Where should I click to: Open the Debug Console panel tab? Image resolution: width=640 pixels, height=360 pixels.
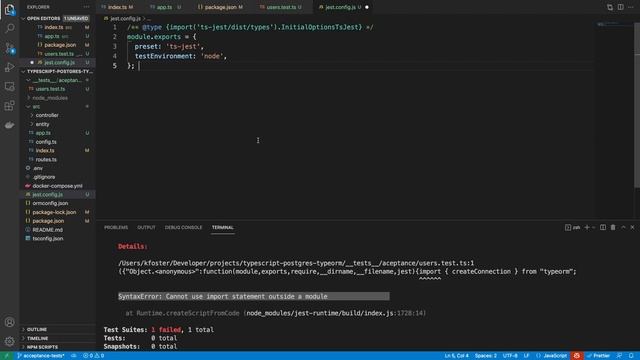pos(183,227)
